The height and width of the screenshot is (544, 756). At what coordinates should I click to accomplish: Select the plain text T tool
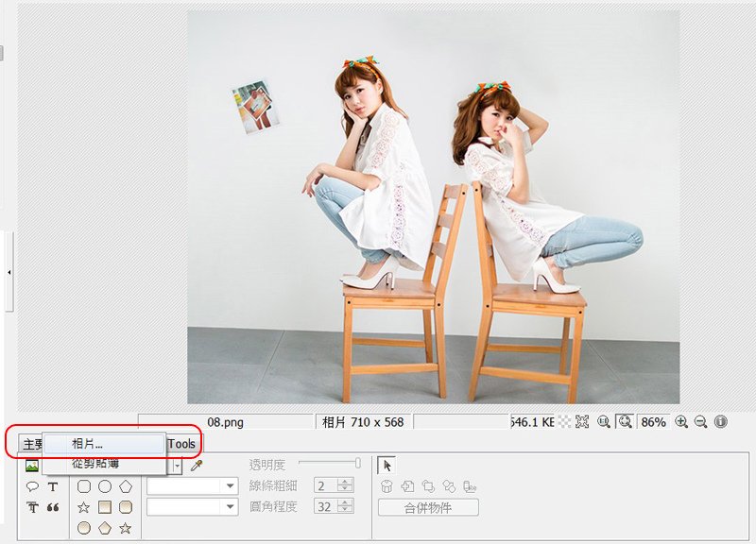point(53,486)
